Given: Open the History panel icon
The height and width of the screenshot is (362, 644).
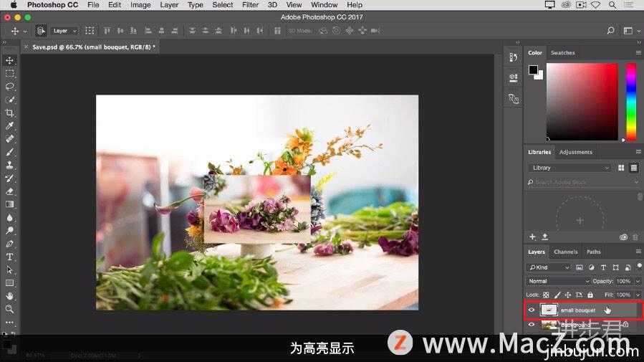Looking at the screenshot, I should 514,57.
